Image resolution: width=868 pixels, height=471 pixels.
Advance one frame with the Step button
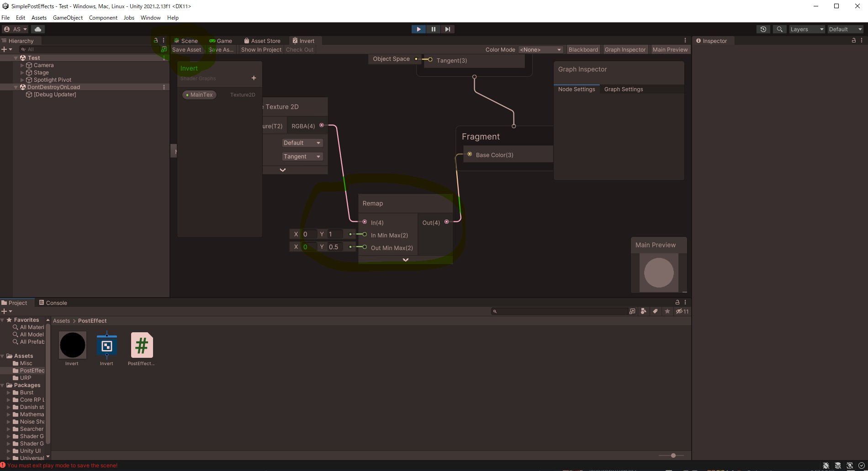point(448,29)
